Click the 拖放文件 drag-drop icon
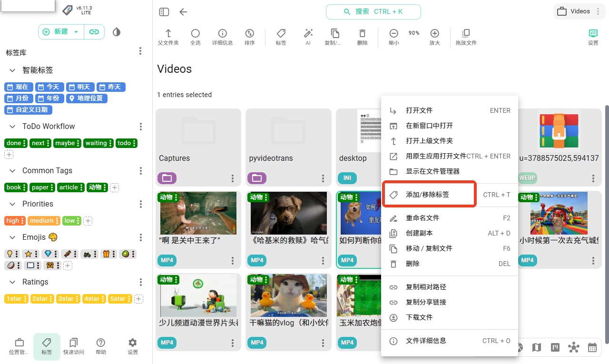 point(466,37)
